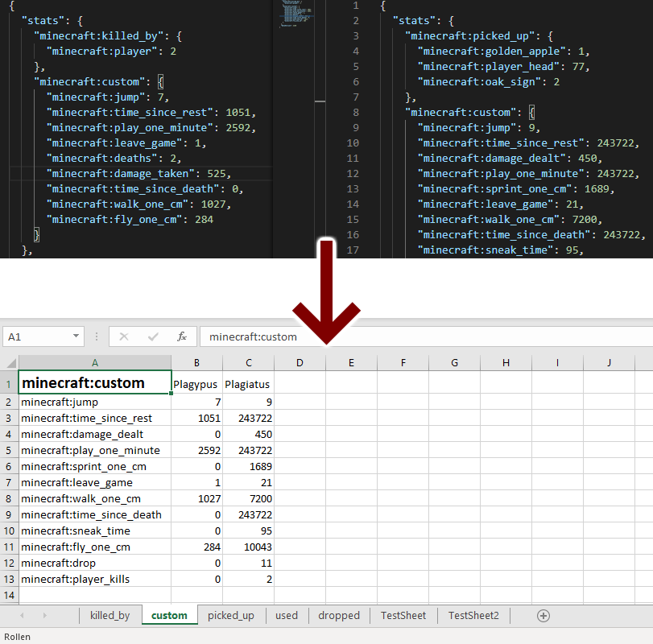
Task: Click spreadsheet cell minecraft:time_since_death
Action: point(95,514)
